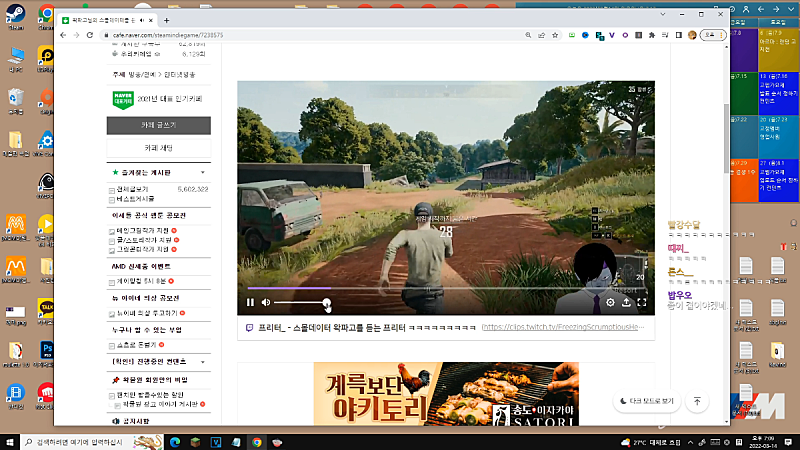This screenshot has height=450, width=800.
Task: Click the 카페 글쓰기 write post button
Action: click(158, 125)
